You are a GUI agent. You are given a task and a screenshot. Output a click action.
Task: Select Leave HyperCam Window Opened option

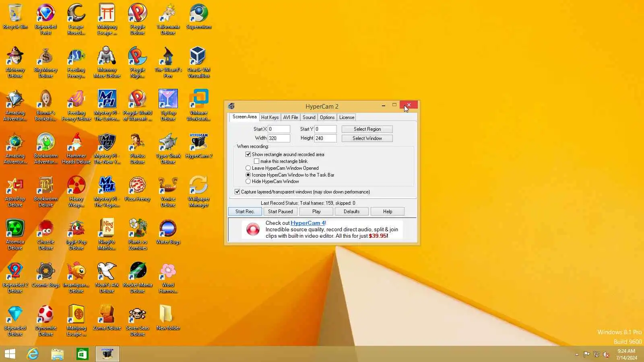point(248,168)
